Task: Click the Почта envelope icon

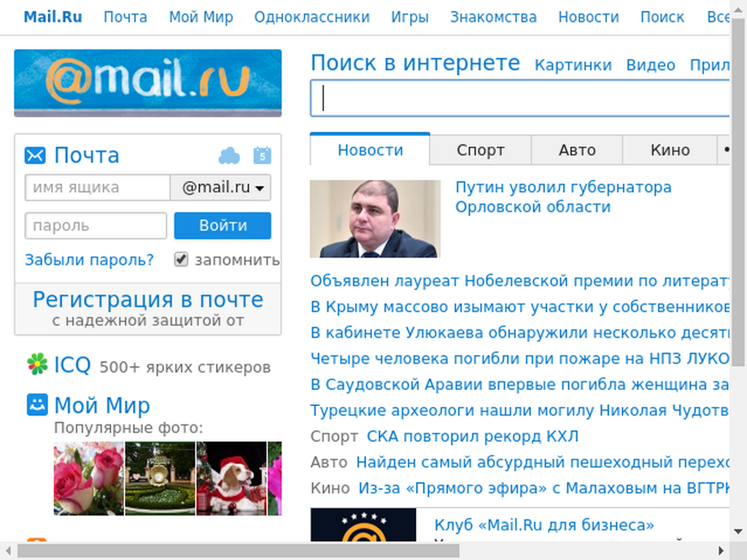Action: [35, 156]
